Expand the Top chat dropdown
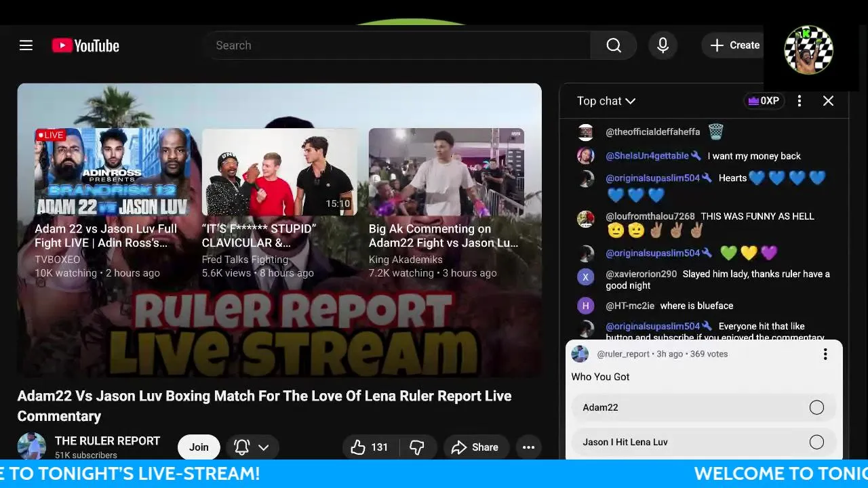This screenshot has width=868, height=488. click(x=606, y=101)
